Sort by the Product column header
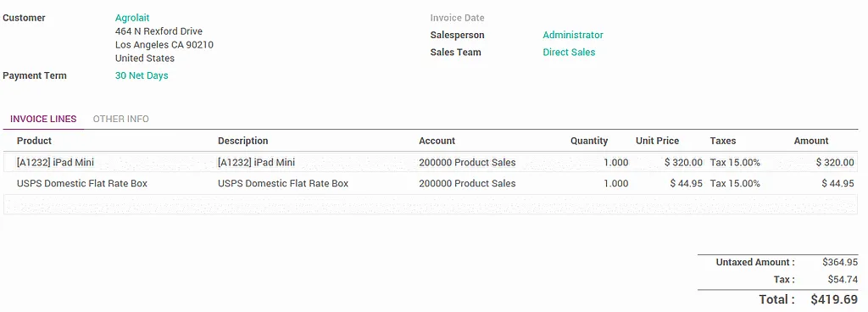Image resolution: width=868 pixels, height=312 pixels. coord(34,141)
